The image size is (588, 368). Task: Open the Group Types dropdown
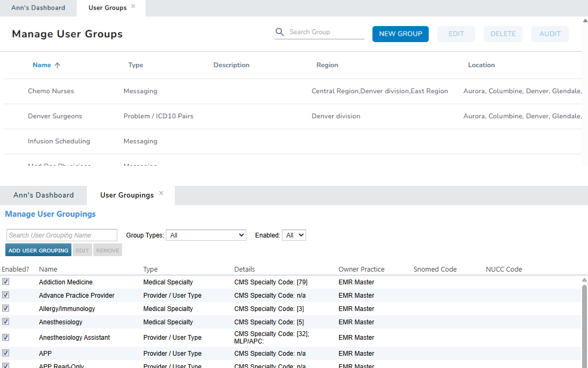[x=206, y=235]
